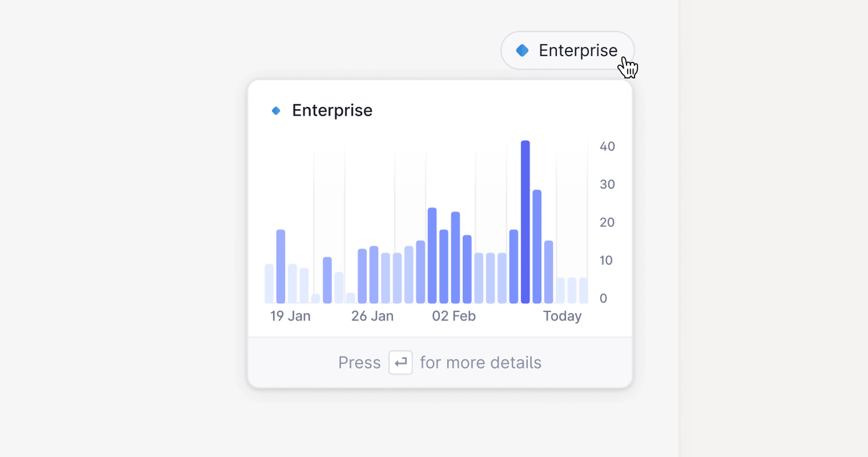Click the blue diamond icon in Enterprise pill
Screen dimensions: 868x457
522,51
